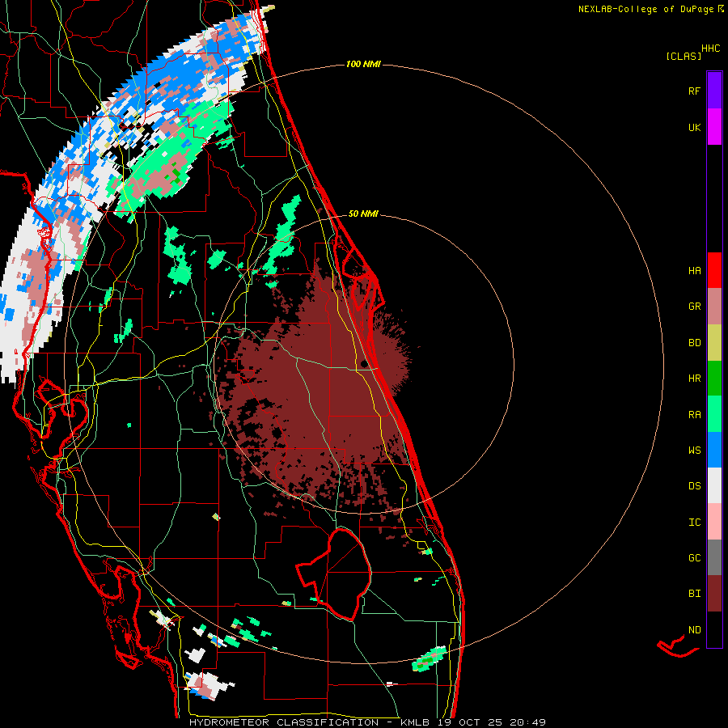This screenshot has height=728, width=728.
Task: Click the HA red legend swatch
Action: point(714,270)
